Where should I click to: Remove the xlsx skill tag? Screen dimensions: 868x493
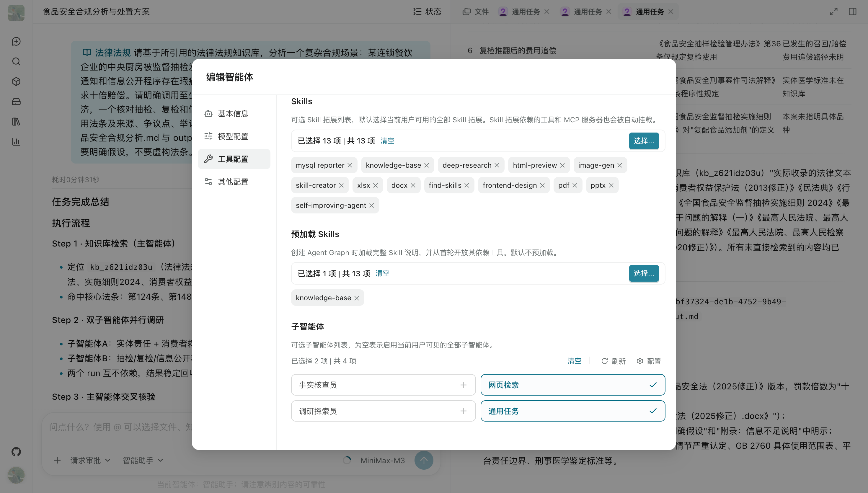coord(376,185)
